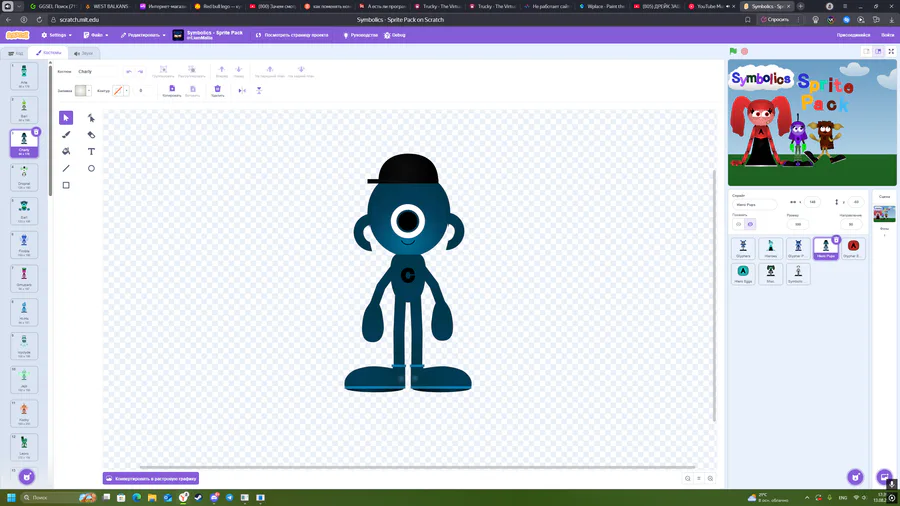This screenshot has width=900, height=506.
Task: Hide the sprite with crossed-eye button
Action: coord(750,224)
